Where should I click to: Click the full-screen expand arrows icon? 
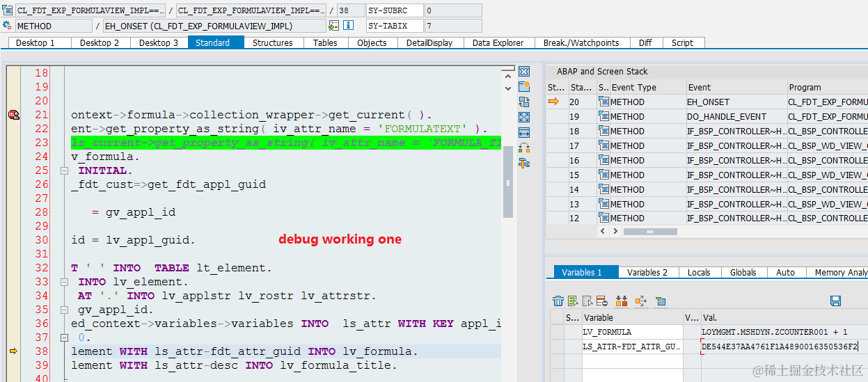tap(524, 117)
